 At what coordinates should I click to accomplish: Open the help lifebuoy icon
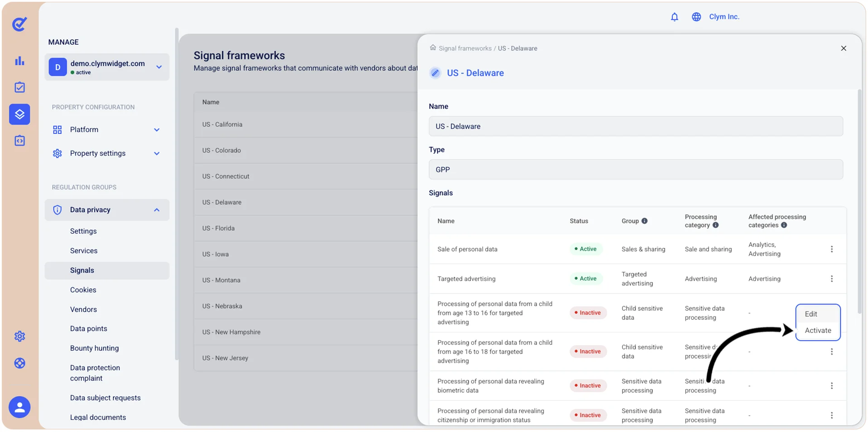[19, 363]
